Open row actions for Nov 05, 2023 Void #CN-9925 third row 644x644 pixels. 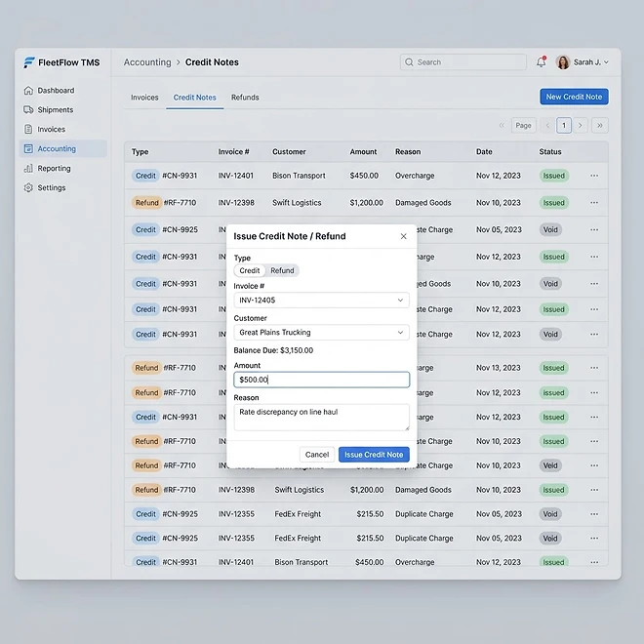tap(594, 229)
